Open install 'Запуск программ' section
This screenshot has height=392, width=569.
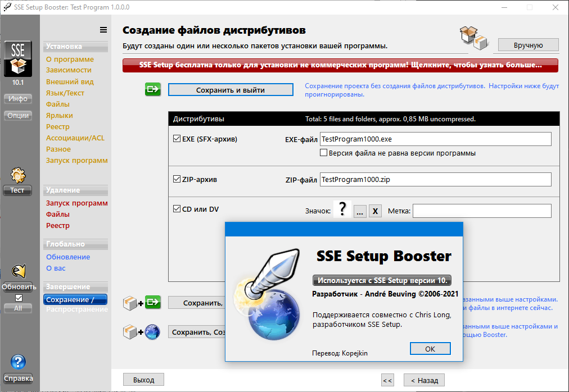[76, 160]
